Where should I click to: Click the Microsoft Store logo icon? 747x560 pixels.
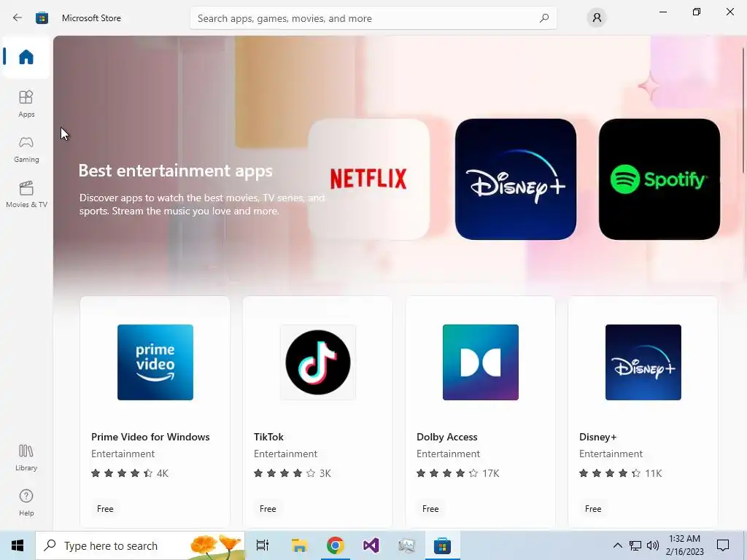(42, 18)
